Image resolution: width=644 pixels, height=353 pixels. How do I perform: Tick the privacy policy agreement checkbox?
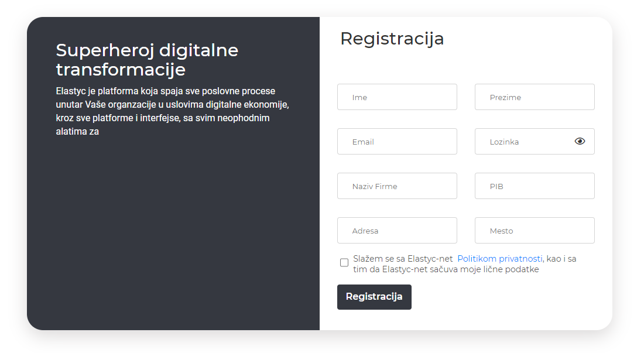(x=344, y=262)
